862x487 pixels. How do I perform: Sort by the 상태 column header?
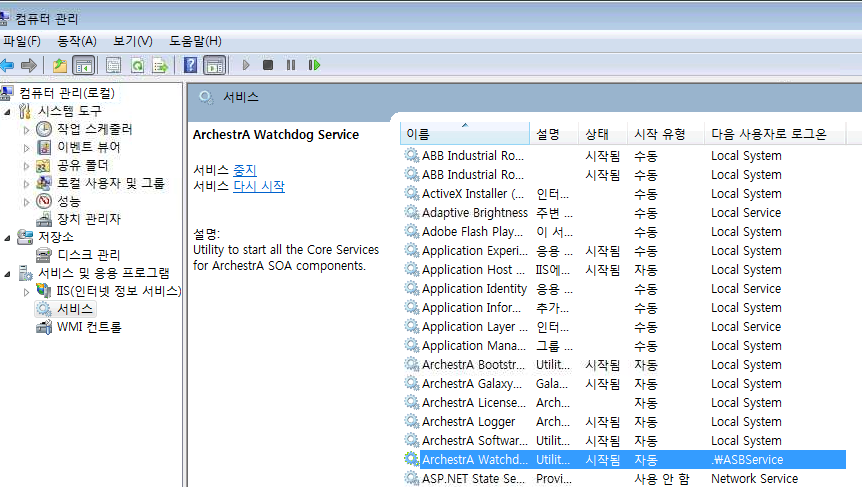[603, 134]
